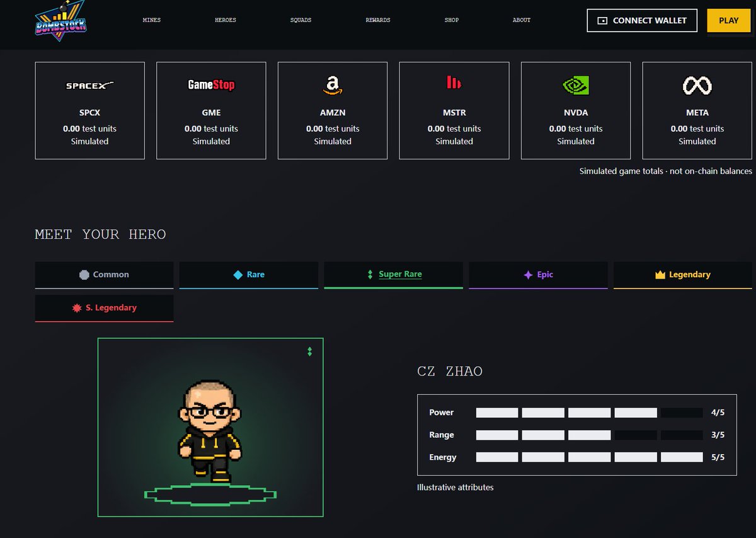
Task: Click 'Simulated' text in META card
Action: (697, 141)
